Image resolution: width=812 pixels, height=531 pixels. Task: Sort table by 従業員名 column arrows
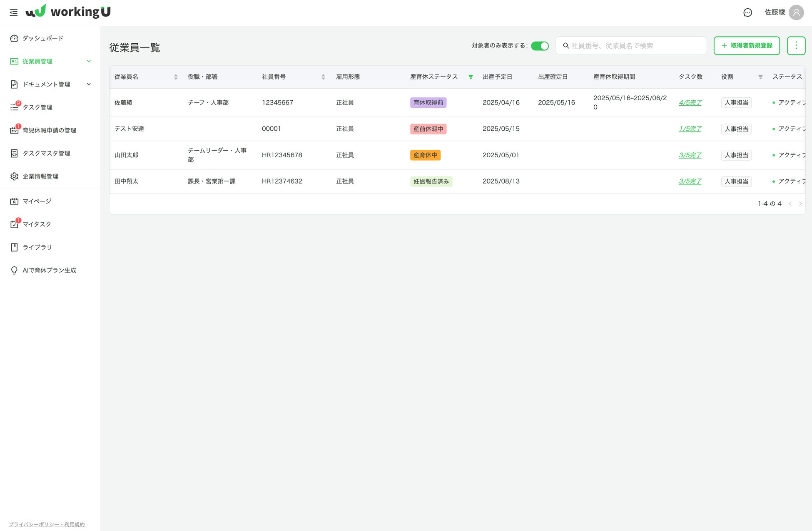pos(176,77)
